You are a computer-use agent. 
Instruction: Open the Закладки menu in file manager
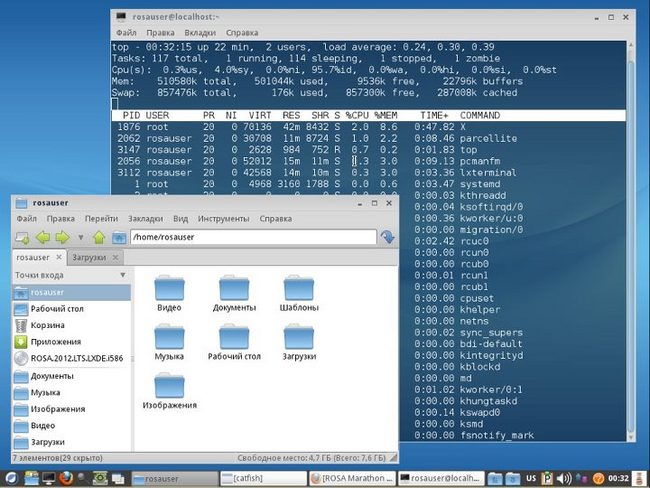[x=145, y=218]
